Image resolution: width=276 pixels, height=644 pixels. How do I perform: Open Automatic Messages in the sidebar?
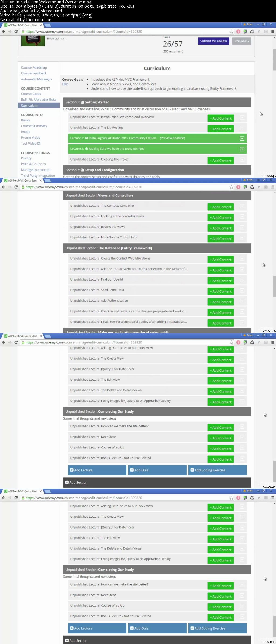(36, 79)
